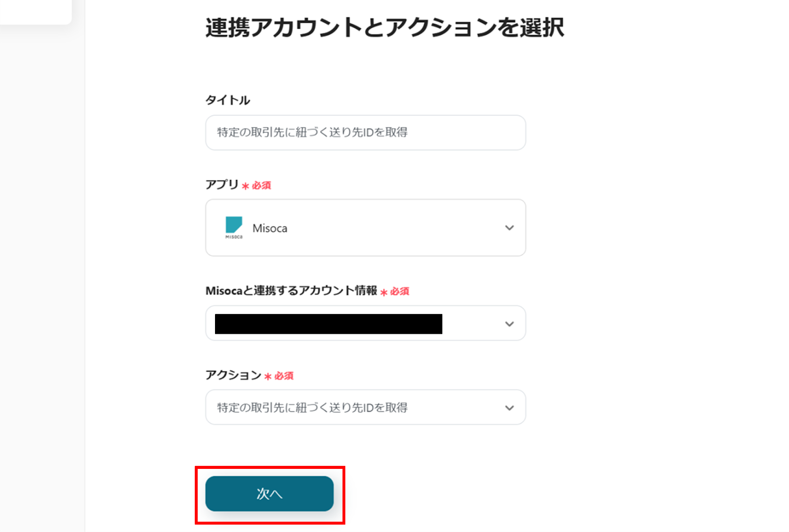This screenshot has height=532, width=789.
Task: Click the Misoca logo icon
Action: click(234, 227)
